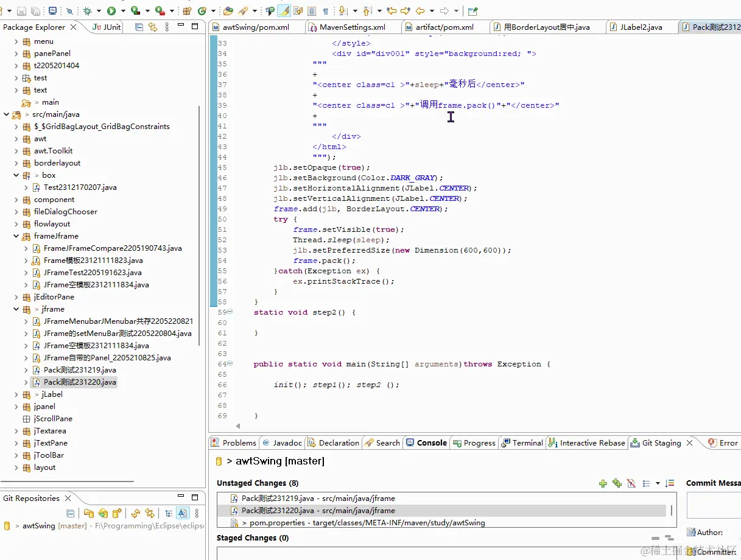Select Test2312170207.java in box package

pos(80,187)
